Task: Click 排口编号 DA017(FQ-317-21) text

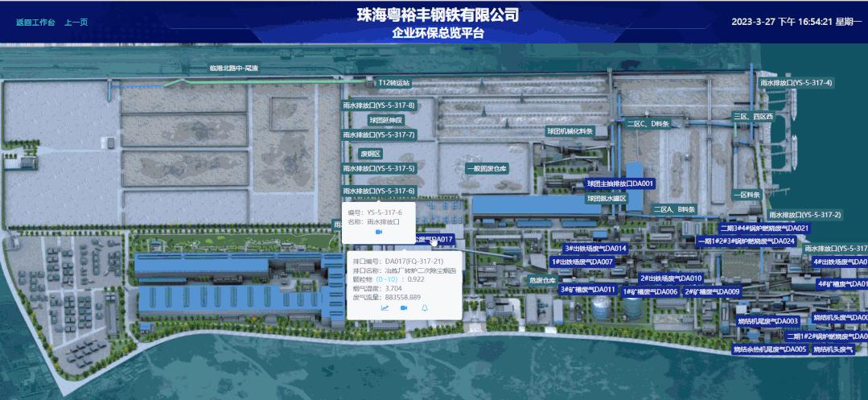Action: coord(398,262)
